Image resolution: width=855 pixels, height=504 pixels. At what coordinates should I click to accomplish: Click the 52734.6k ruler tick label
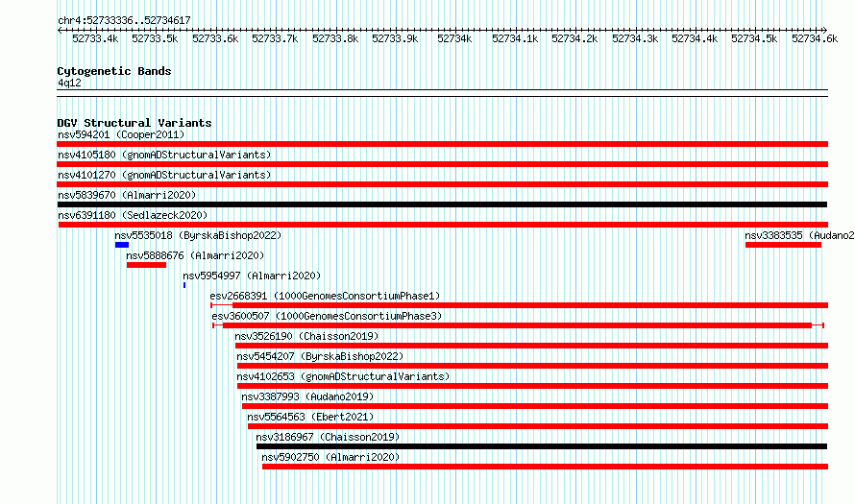[815, 38]
